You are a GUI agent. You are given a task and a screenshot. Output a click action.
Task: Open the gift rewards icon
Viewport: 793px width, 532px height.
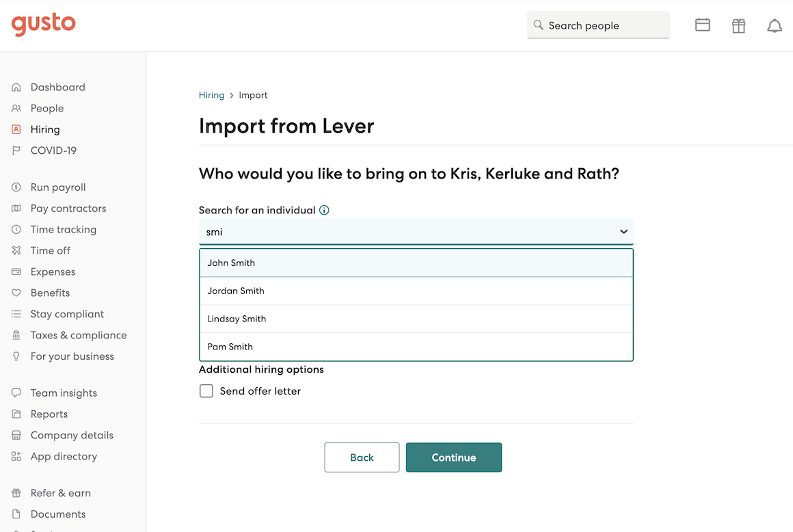click(738, 25)
